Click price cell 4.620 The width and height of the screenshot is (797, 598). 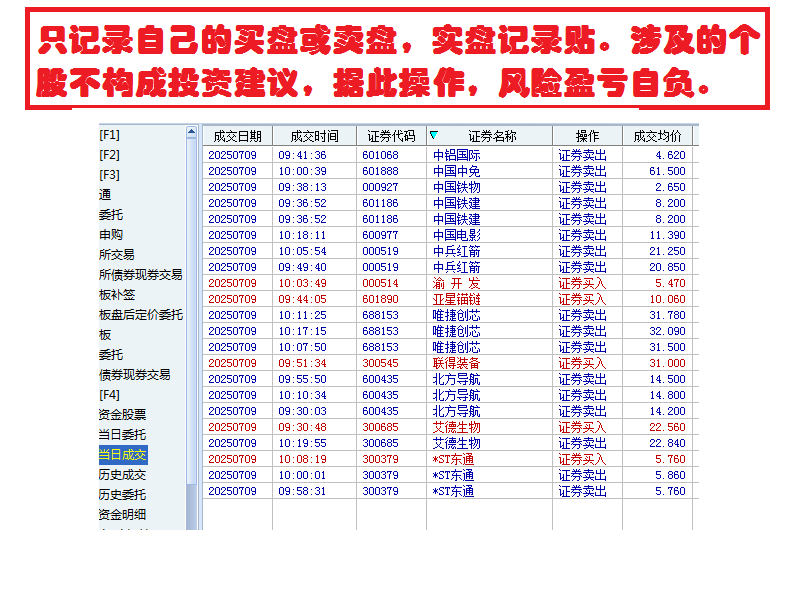pos(670,155)
